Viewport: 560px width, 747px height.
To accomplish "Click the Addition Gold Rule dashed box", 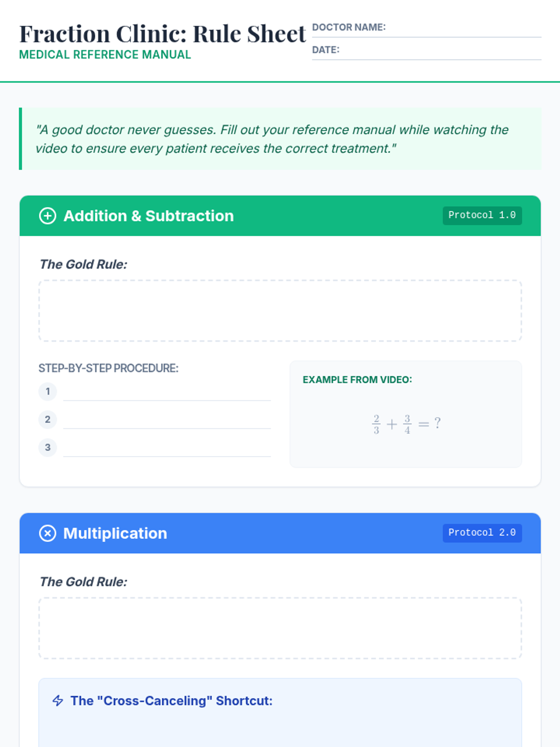I will pyautogui.click(x=280, y=311).
